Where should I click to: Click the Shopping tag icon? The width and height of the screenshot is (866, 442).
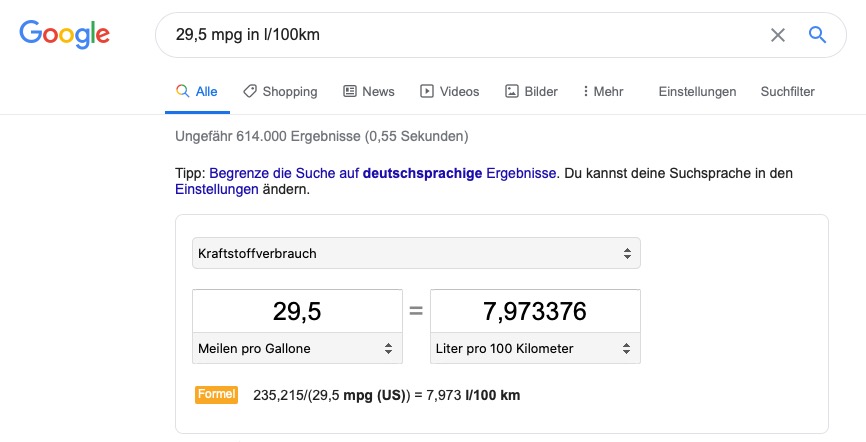pos(250,91)
